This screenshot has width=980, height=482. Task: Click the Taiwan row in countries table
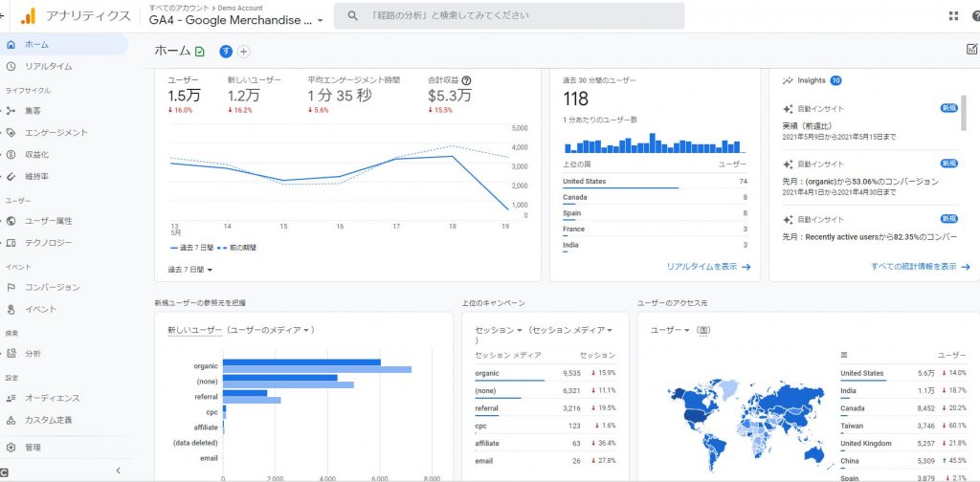click(x=903, y=426)
